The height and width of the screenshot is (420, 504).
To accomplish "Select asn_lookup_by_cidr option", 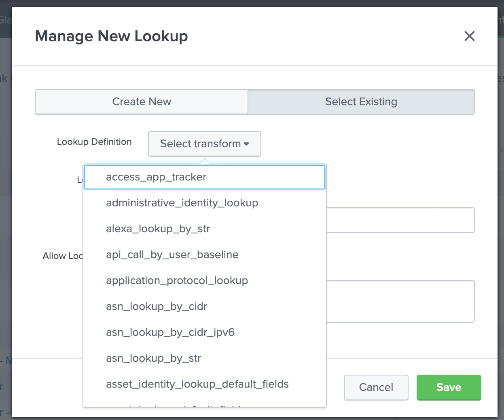I will coord(205,306).
